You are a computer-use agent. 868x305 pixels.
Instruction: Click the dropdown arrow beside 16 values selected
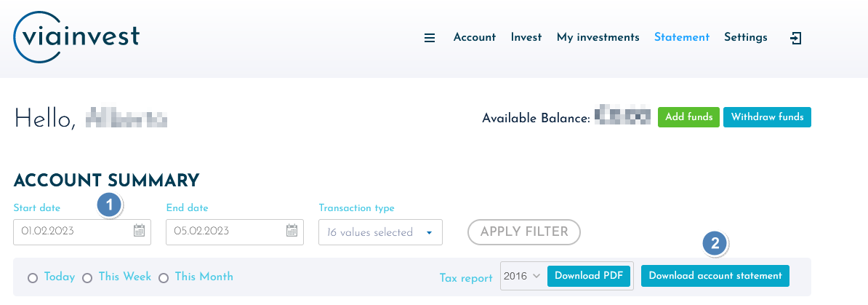(429, 233)
